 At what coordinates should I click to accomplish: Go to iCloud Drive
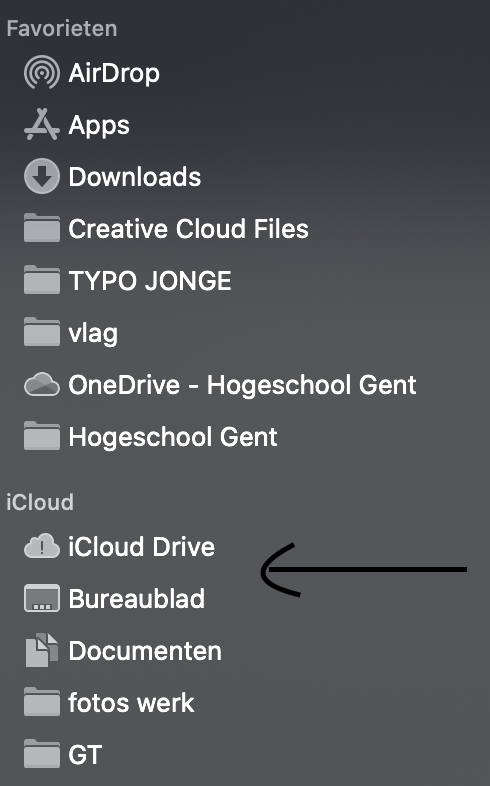pos(141,546)
